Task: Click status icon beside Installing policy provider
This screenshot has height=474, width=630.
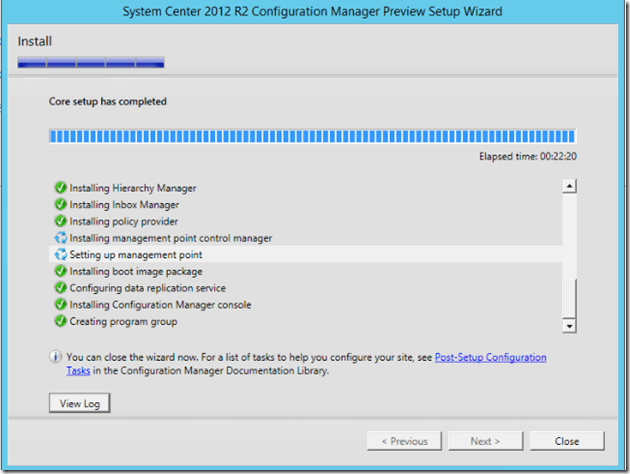Action: (60, 221)
